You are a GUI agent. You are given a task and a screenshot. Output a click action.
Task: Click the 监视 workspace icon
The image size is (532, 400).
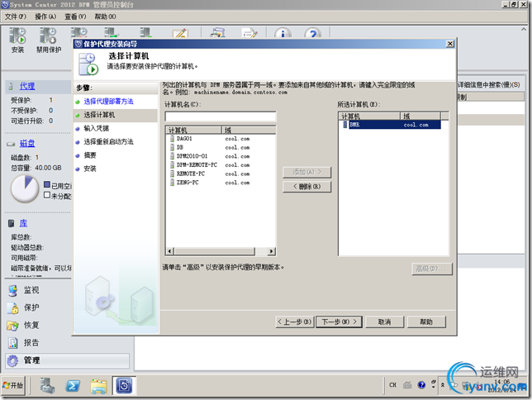click(12, 291)
